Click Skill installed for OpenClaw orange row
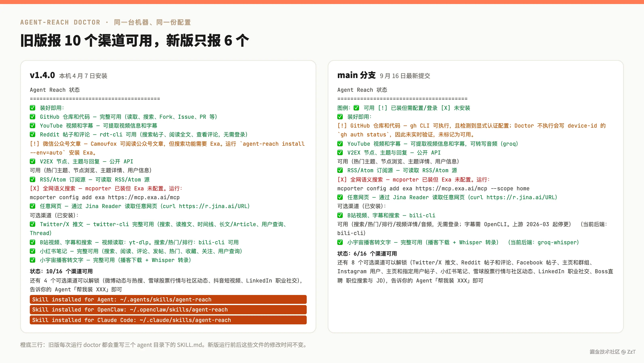644x363 pixels. [x=168, y=309]
